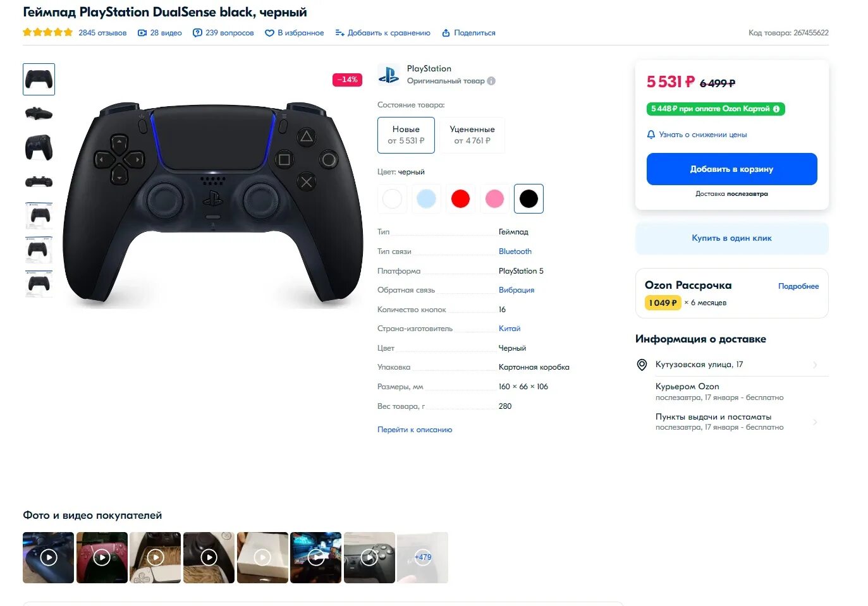
Task: Select the Уцененные condition option
Action: click(472, 135)
